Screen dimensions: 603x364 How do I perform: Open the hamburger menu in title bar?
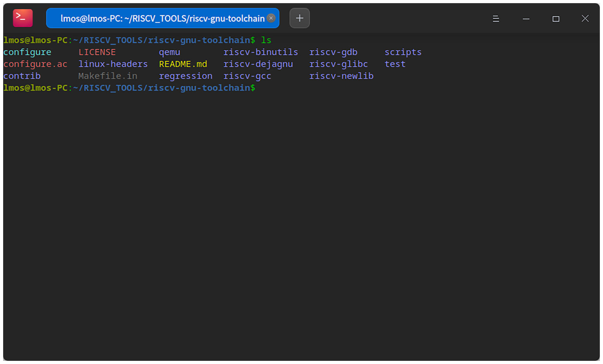click(496, 19)
